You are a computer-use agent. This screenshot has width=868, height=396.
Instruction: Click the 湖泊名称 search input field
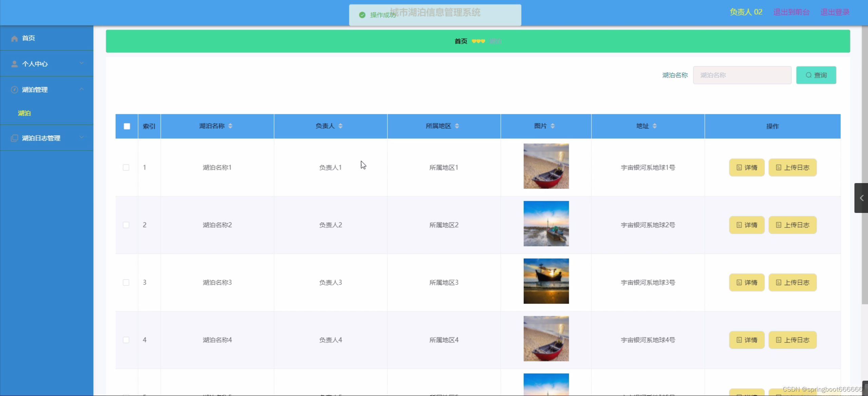click(x=742, y=75)
